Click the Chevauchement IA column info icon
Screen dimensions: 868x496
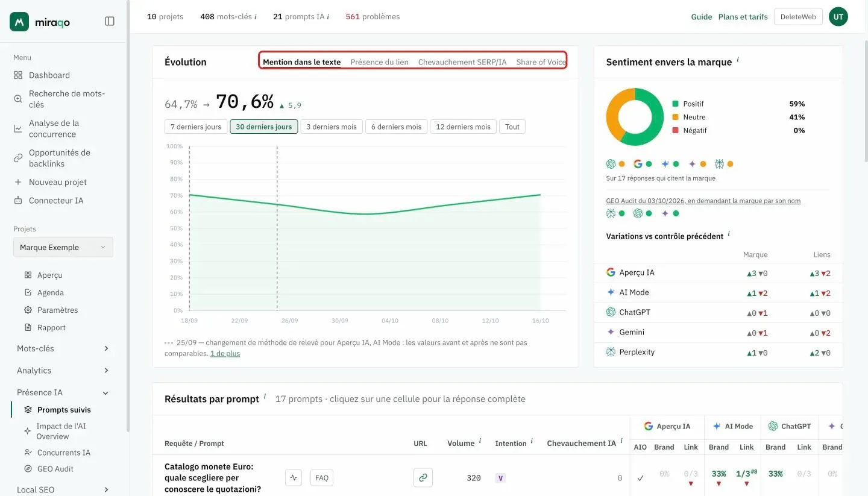(x=621, y=441)
